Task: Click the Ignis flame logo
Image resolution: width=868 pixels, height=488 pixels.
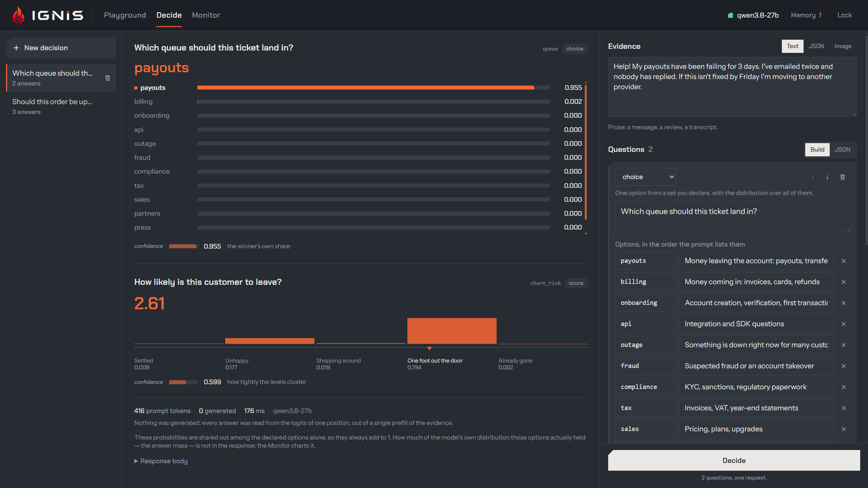Action: 18,15
